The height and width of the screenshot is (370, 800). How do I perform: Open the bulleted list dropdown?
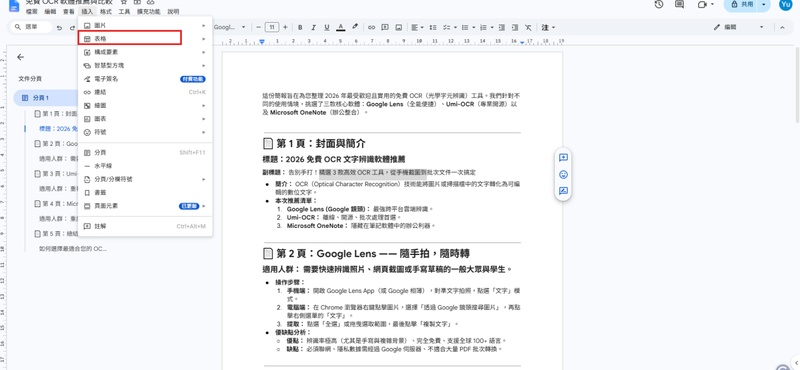coord(467,27)
